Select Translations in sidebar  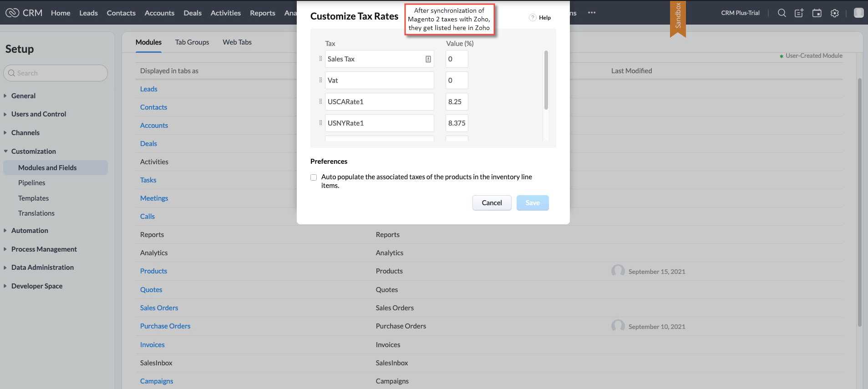(x=36, y=213)
